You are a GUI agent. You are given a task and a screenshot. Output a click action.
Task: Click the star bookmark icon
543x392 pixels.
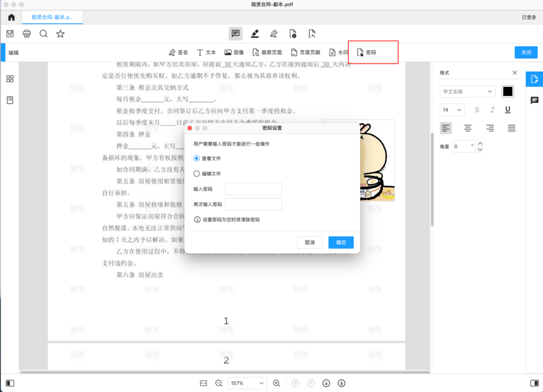(x=60, y=34)
